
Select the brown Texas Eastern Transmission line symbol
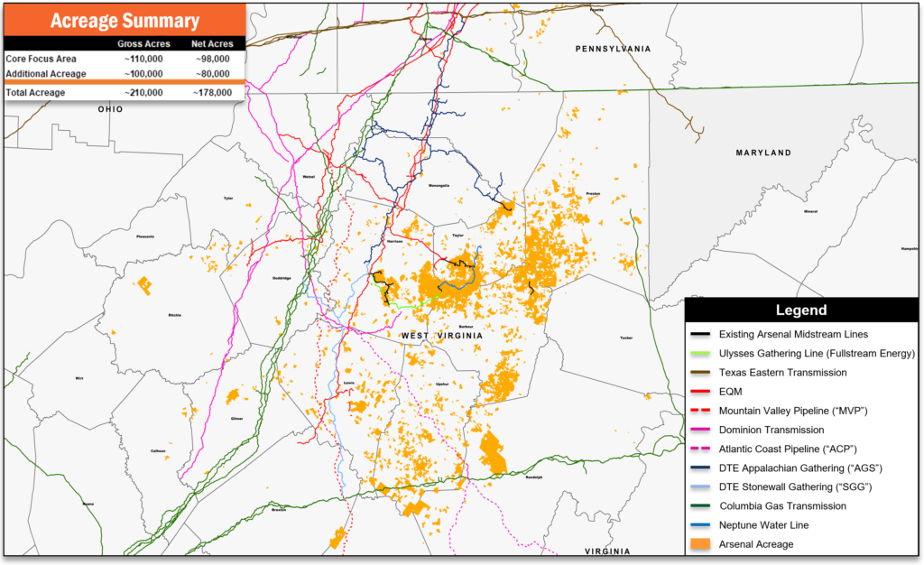pos(699,372)
